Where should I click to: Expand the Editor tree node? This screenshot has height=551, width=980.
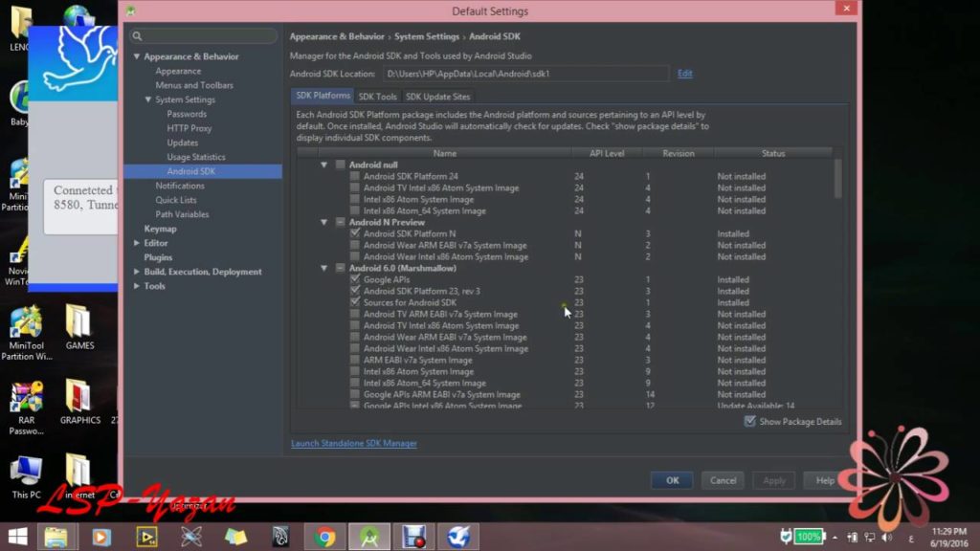point(136,243)
